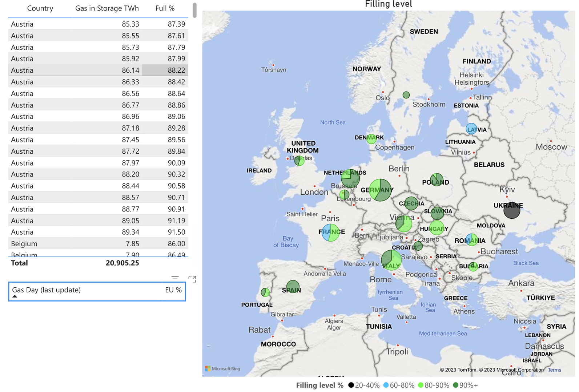The height and width of the screenshot is (392, 579).
Task: Sort by Gas in Storage TWh header
Action: 107,8
